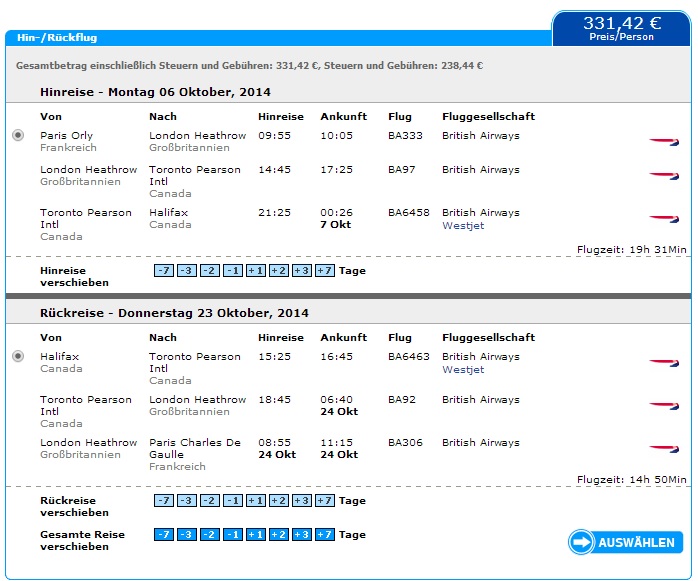
Task: Click the Westjet link for flight BA6458
Action: [x=463, y=225]
